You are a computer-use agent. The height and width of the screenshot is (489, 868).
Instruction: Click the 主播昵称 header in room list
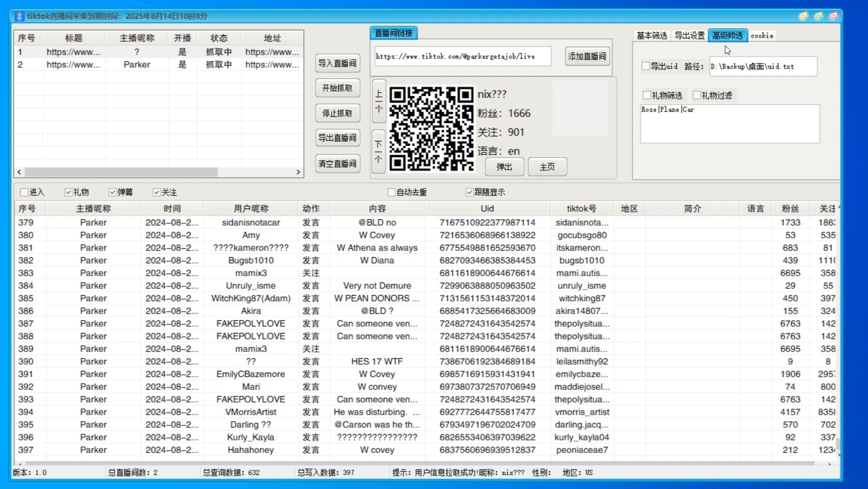pos(137,38)
